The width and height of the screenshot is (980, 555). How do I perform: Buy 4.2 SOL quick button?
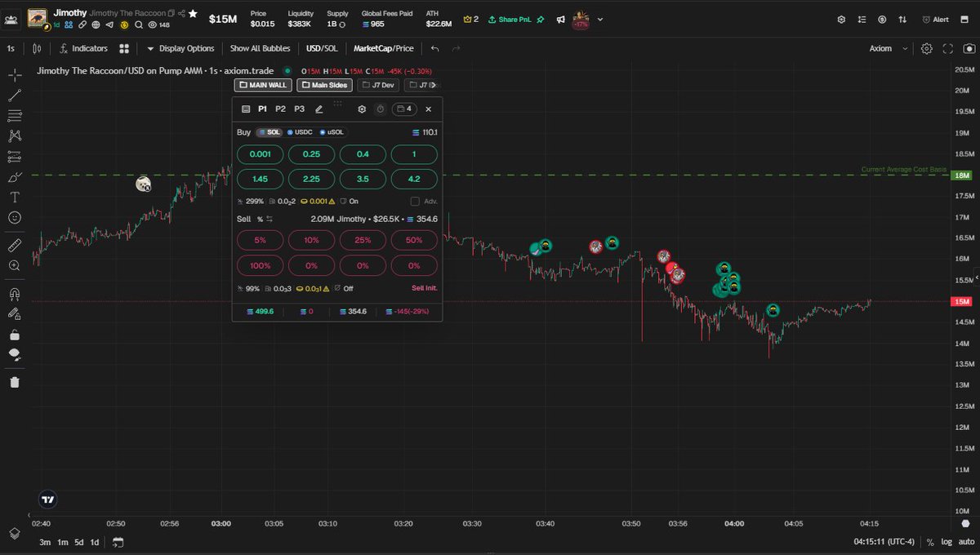414,179
